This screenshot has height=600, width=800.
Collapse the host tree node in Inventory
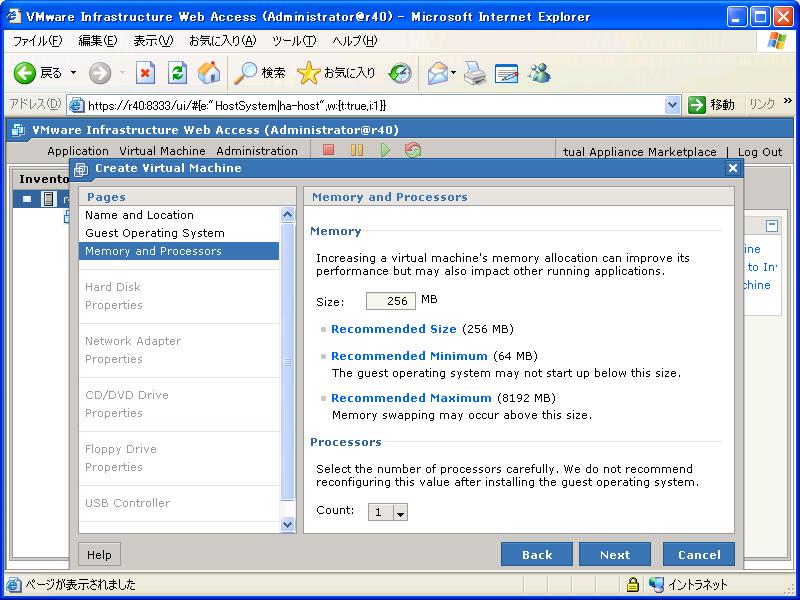click(27, 199)
